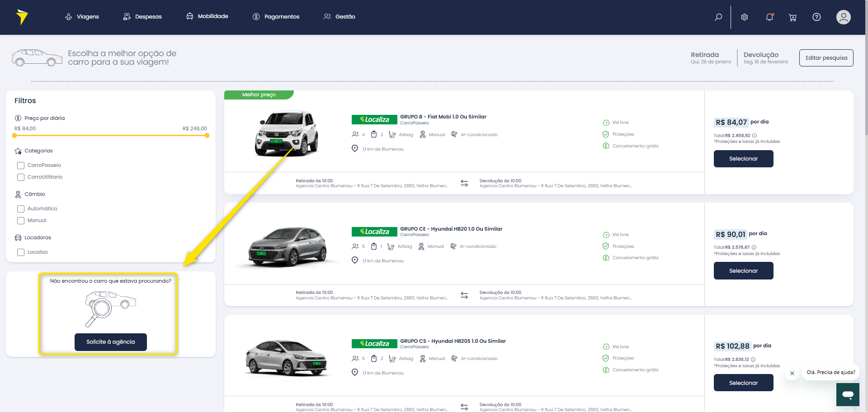The width and height of the screenshot is (868, 412).
Task: Check the CarroPasseio category filter
Action: 21,166
